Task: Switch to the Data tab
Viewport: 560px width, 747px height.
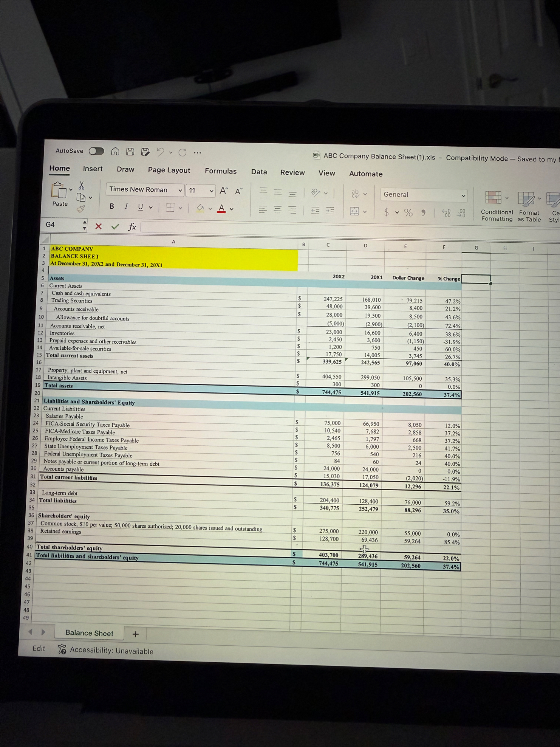Action: coord(259,172)
